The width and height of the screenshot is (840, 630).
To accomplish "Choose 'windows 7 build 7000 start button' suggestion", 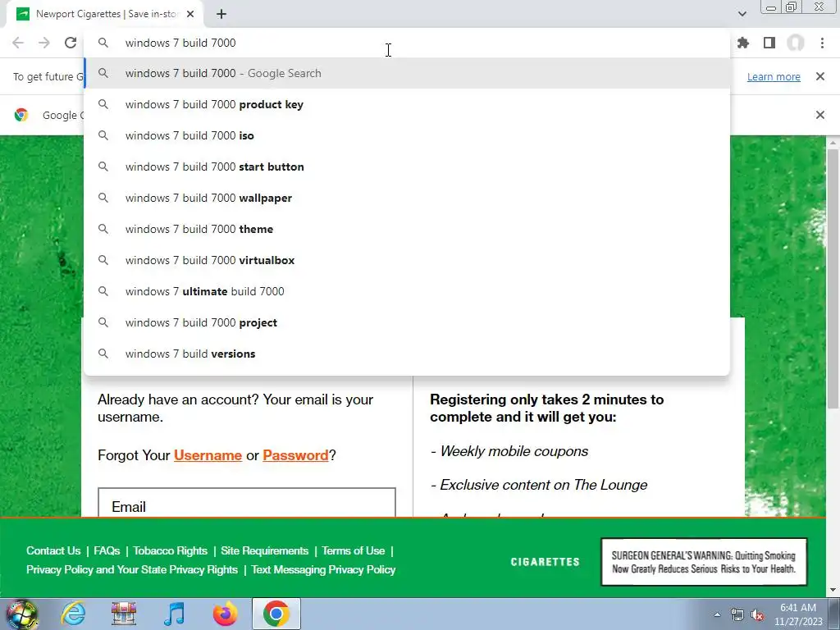I will pos(407,167).
